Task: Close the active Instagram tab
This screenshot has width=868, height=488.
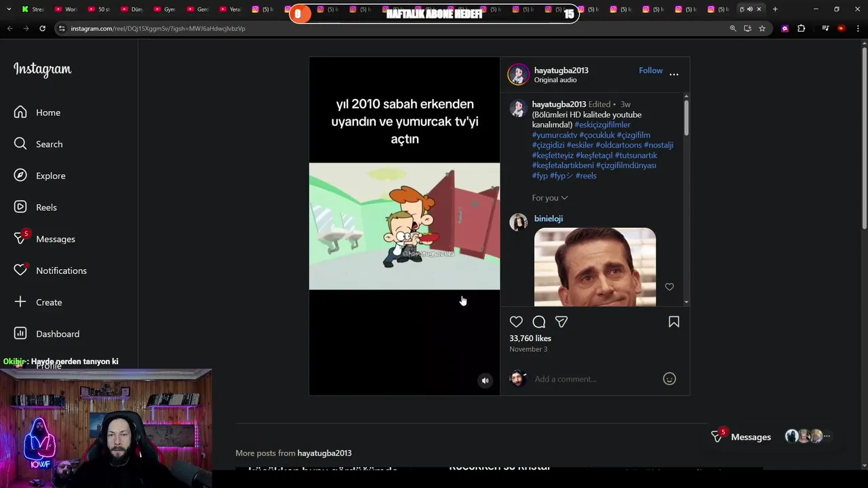Action: tap(759, 9)
